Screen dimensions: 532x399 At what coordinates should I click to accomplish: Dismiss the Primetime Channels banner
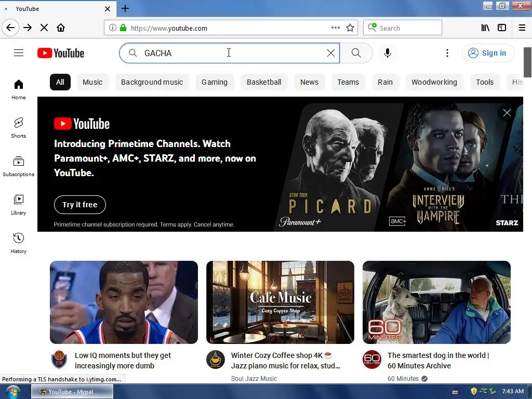coord(507,113)
